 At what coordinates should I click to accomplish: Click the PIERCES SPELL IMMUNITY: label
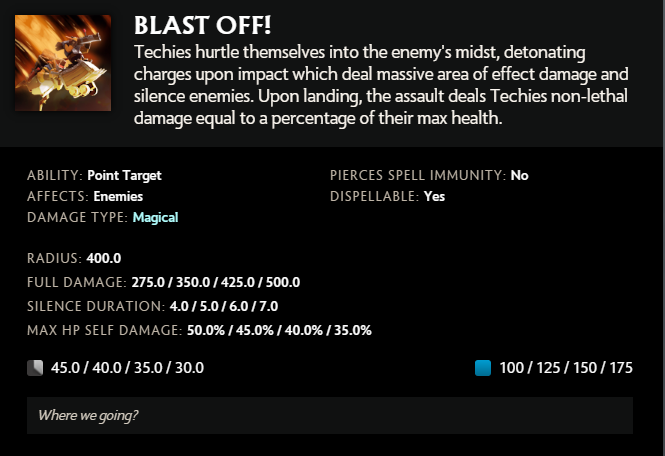[x=417, y=175]
